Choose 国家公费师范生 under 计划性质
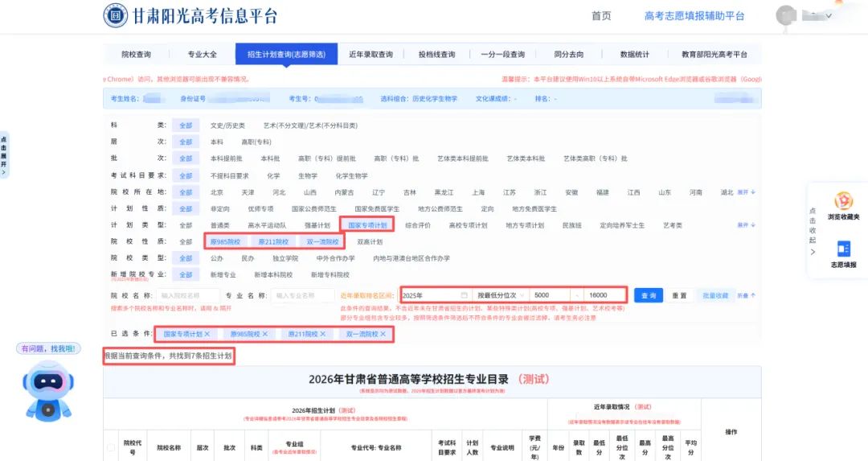 point(314,209)
